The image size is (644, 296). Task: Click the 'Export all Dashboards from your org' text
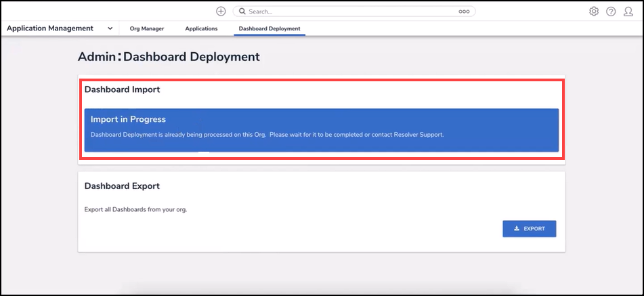click(135, 209)
